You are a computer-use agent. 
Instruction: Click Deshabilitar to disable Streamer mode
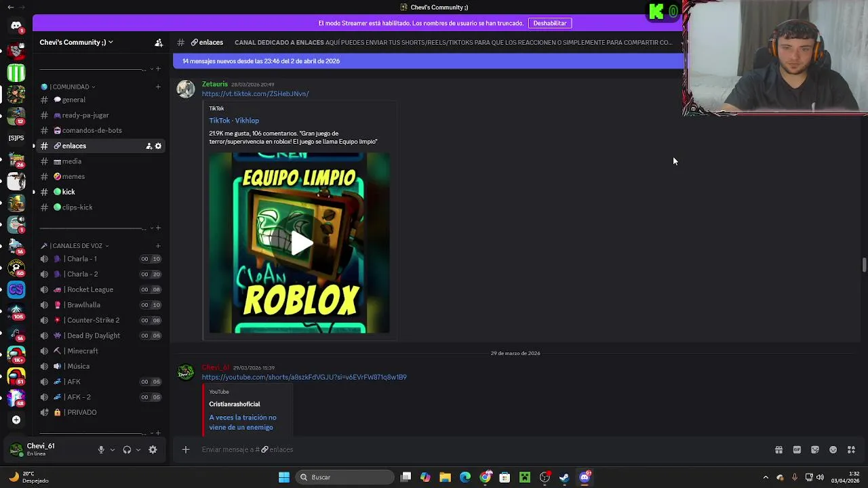tap(549, 23)
